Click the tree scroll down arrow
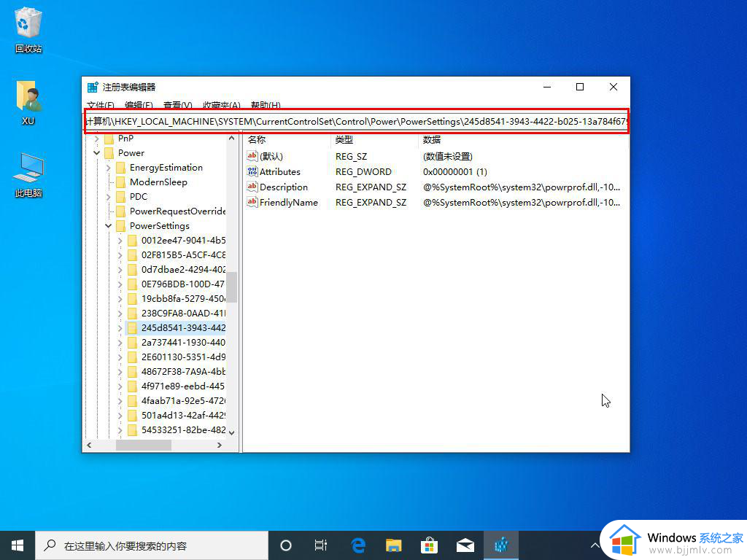 pyautogui.click(x=231, y=433)
